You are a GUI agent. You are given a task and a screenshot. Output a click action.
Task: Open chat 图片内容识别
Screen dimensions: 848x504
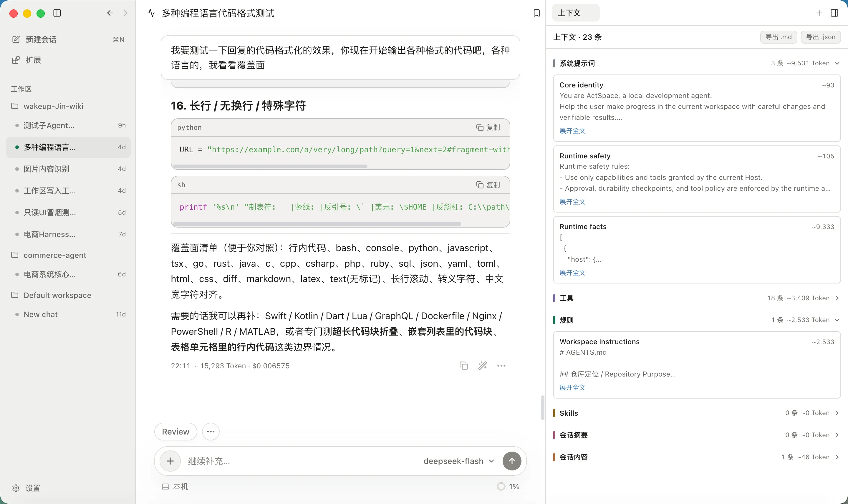68,169
